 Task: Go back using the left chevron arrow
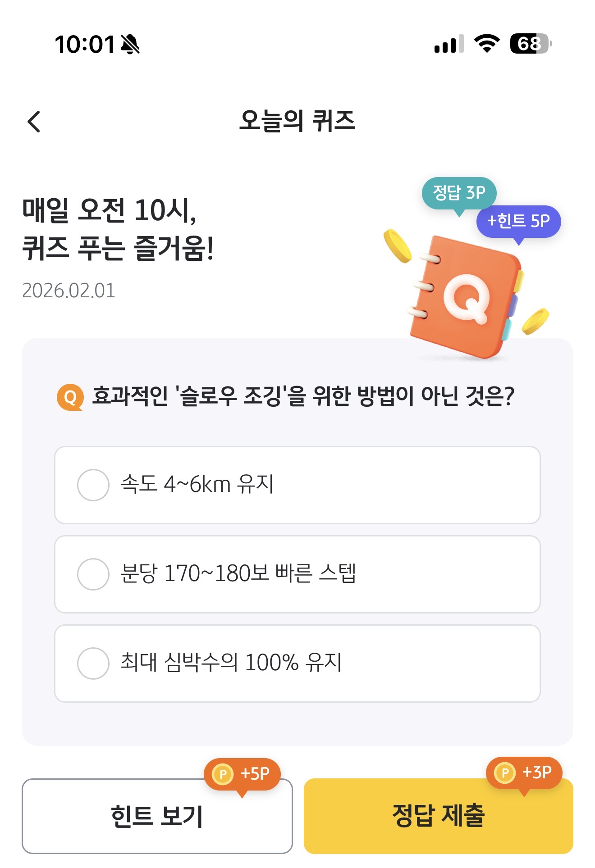click(34, 122)
